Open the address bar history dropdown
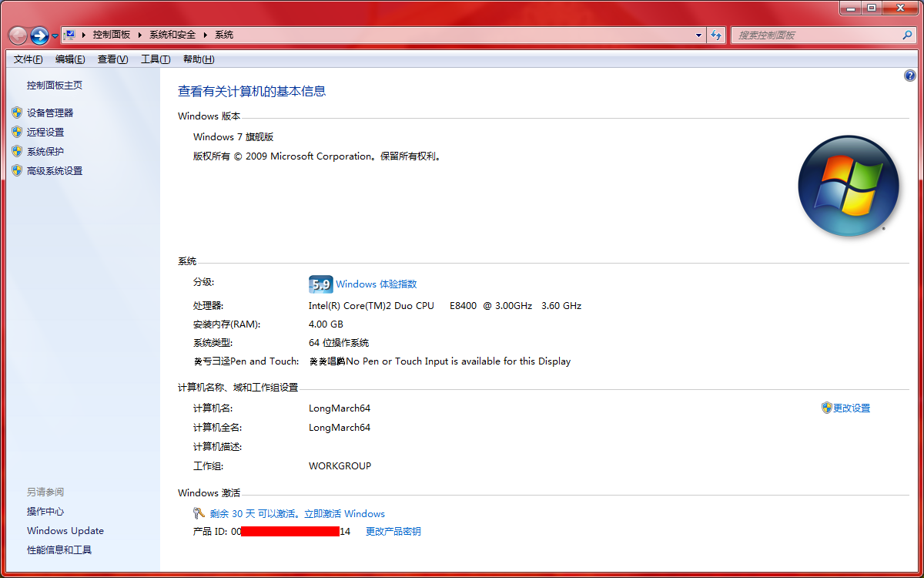Screen dimensions: 924x578 pos(698,35)
